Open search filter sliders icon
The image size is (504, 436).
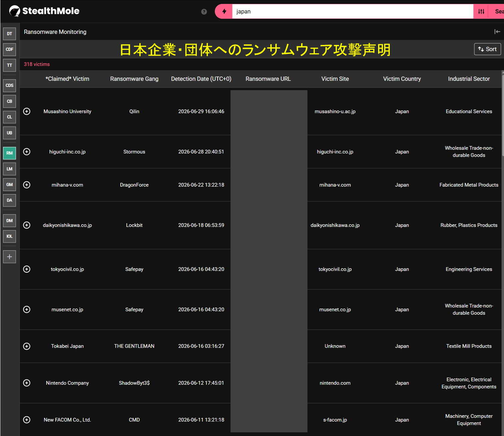tap(481, 11)
